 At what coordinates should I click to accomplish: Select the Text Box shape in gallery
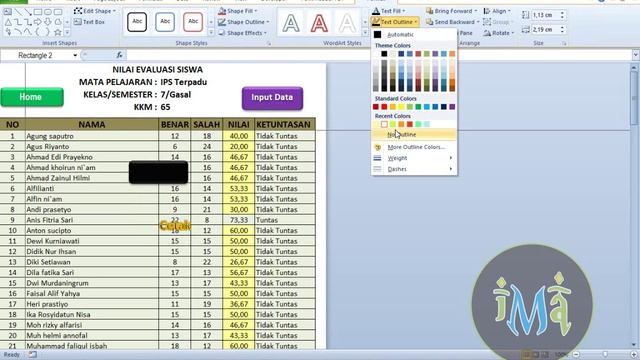pyautogui.click(x=8, y=12)
